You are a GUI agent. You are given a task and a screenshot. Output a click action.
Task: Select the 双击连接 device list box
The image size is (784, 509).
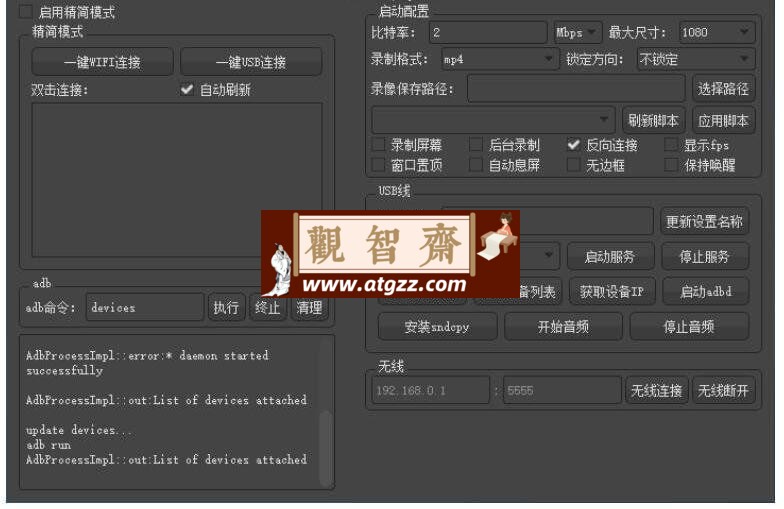tap(177, 180)
